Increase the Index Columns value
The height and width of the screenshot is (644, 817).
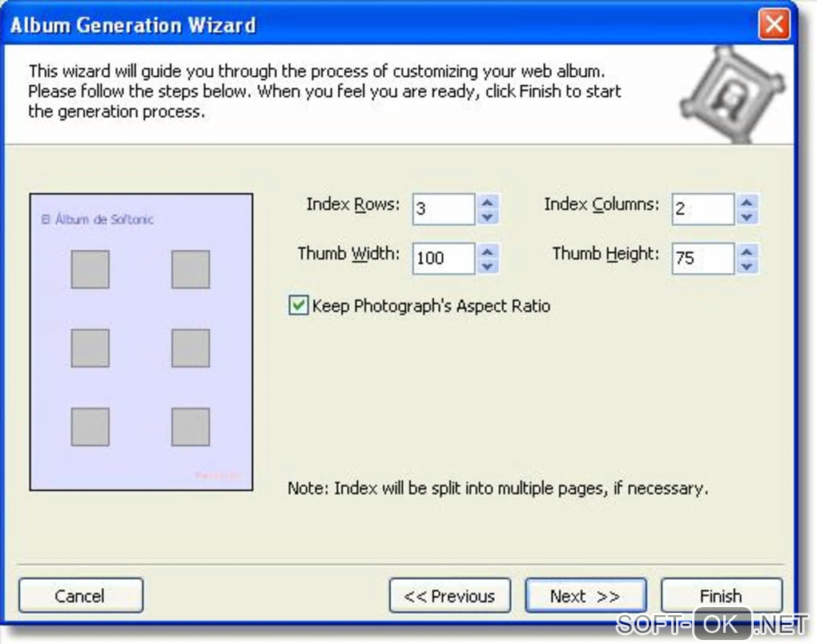[x=747, y=202]
